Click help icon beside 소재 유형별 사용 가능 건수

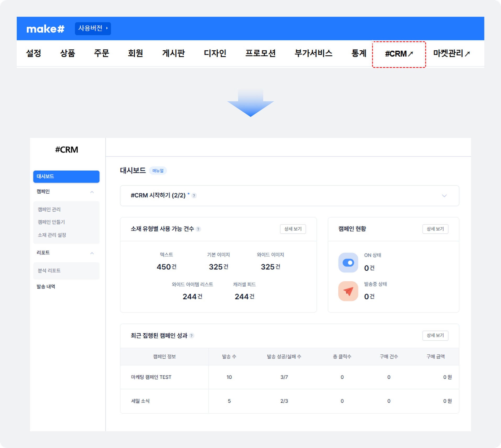tap(199, 229)
